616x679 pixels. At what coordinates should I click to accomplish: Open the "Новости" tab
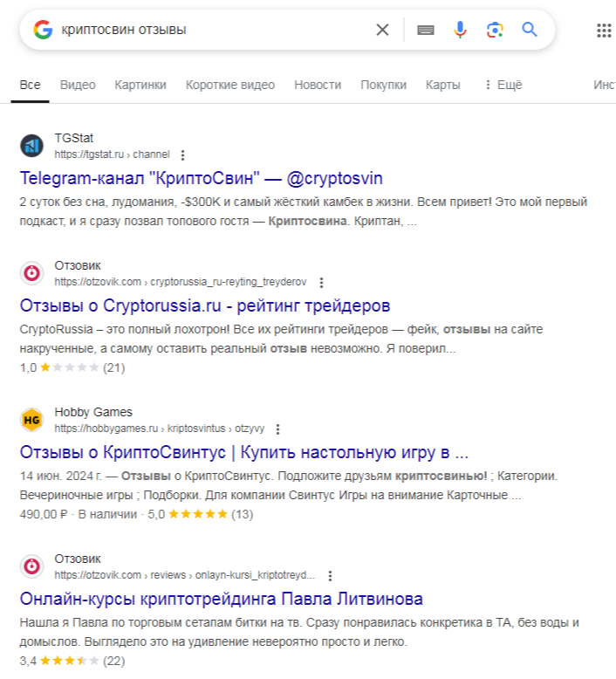pyautogui.click(x=318, y=85)
